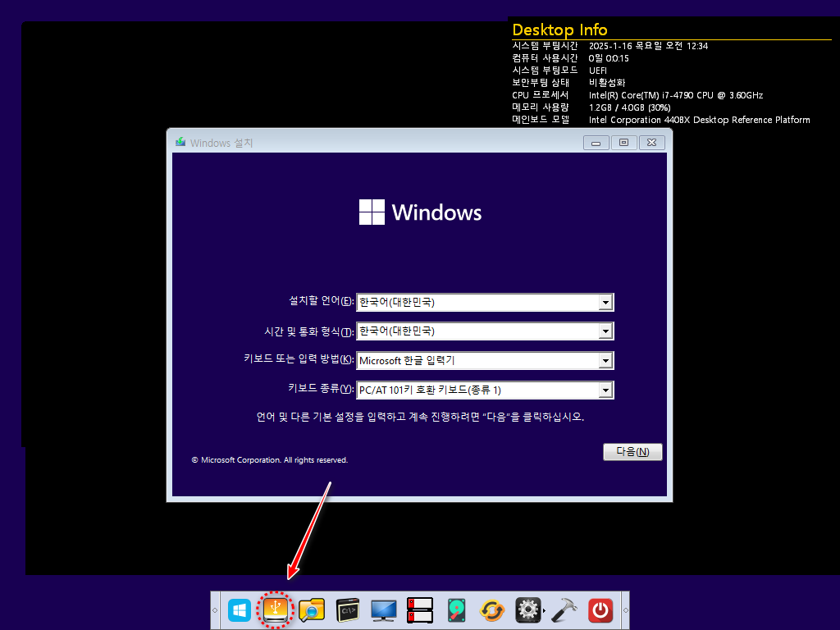Click the Intel Core i7-4790 CPU text
Image resolution: width=840 pixels, height=630 pixels.
click(x=676, y=95)
